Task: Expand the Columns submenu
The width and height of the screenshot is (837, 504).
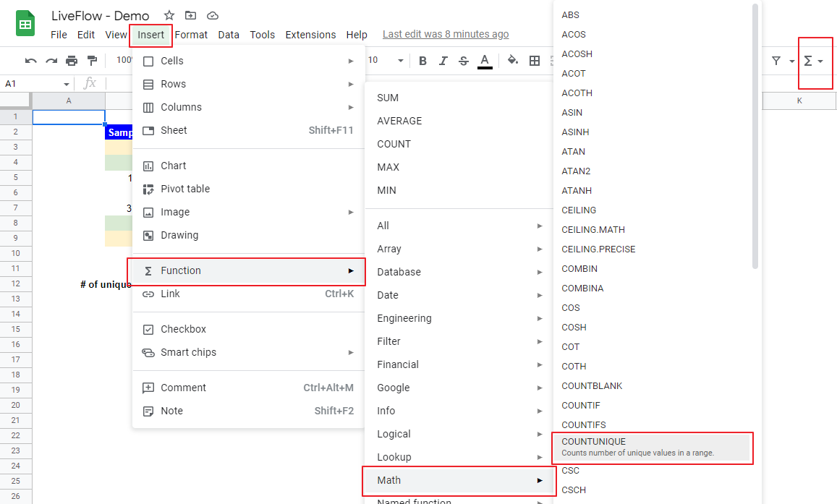Action: point(249,107)
